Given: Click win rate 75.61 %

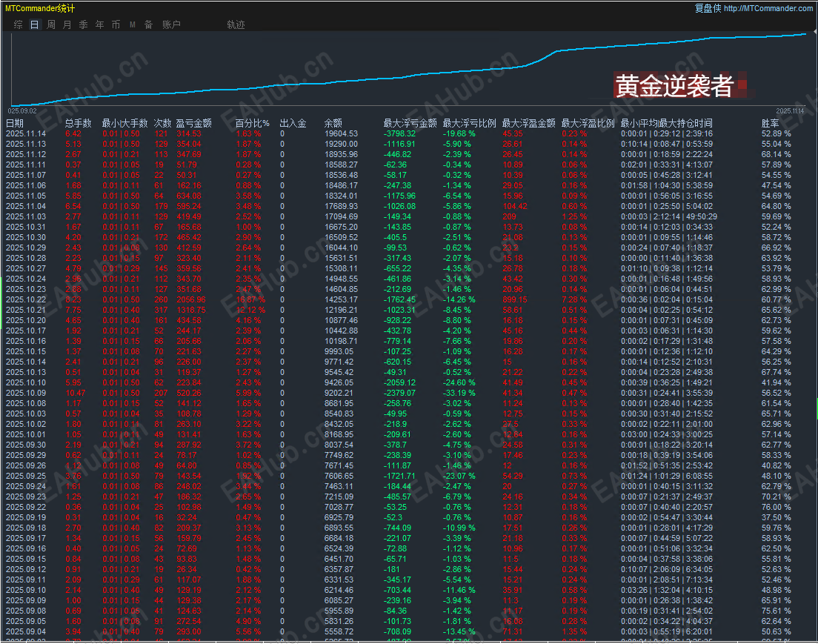Looking at the screenshot, I should click(777, 611).
